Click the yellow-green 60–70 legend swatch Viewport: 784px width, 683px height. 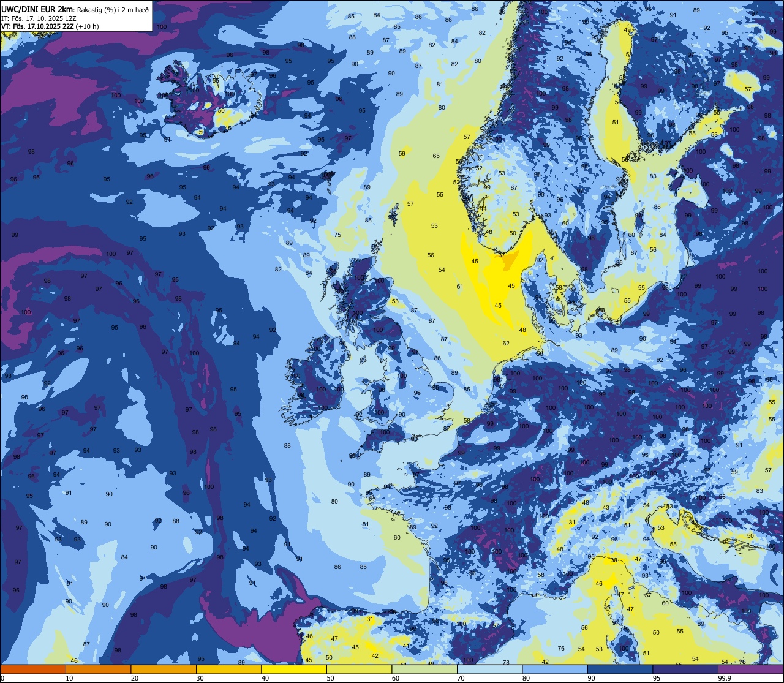[x=424, y=670]
